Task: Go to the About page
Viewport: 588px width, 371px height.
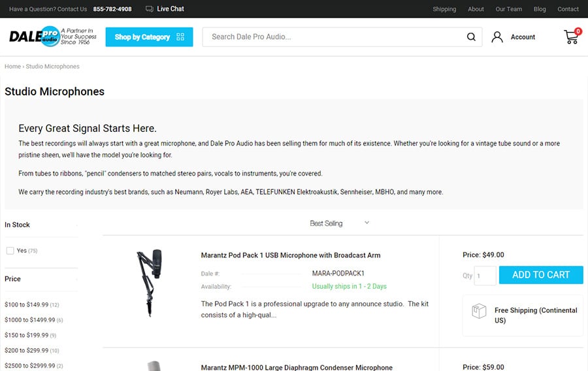Action: 476,9
